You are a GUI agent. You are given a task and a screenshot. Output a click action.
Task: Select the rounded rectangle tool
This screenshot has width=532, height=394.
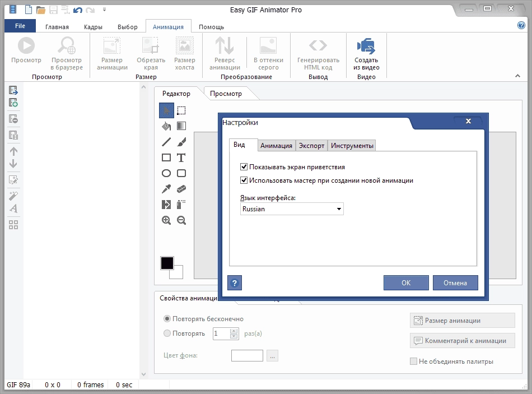[181, 173]
